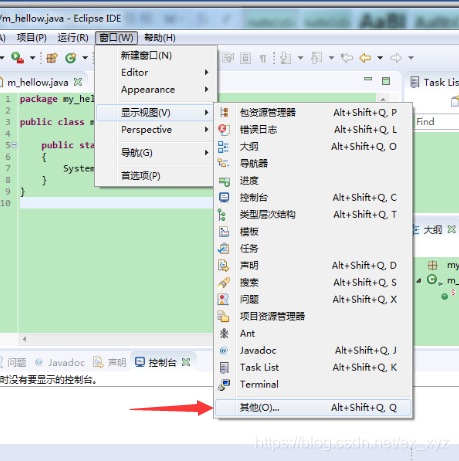The height and width of the screenshot is (461, 459).
Task: Expand the Show View (显示视图(V)) submenu
Action: pyautogui.click(x=156, y=113)
